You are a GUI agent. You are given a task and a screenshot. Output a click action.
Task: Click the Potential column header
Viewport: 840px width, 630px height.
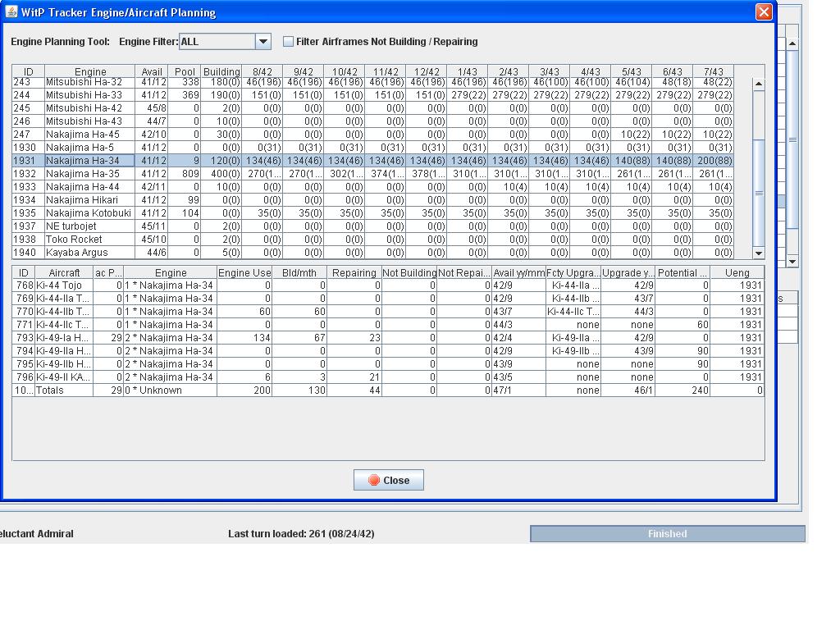(682, 272)
